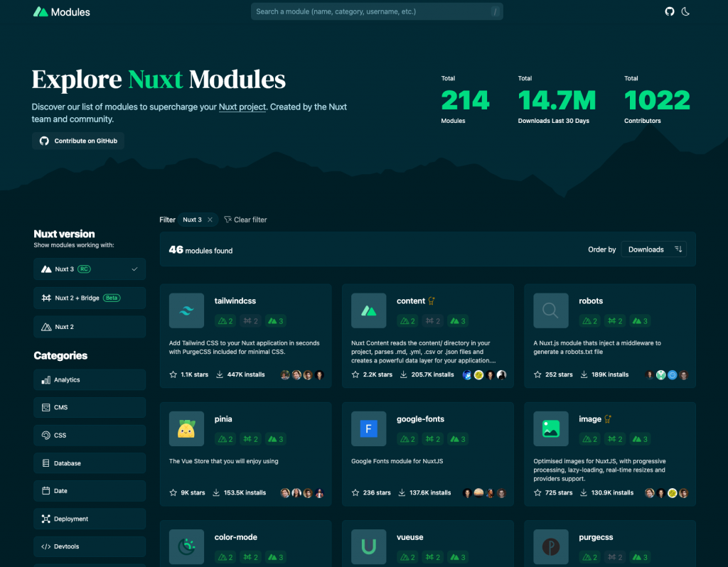728x567 pixels.
Task: Click last contributor avatar on content card
Action: click(x=501, y=375)
